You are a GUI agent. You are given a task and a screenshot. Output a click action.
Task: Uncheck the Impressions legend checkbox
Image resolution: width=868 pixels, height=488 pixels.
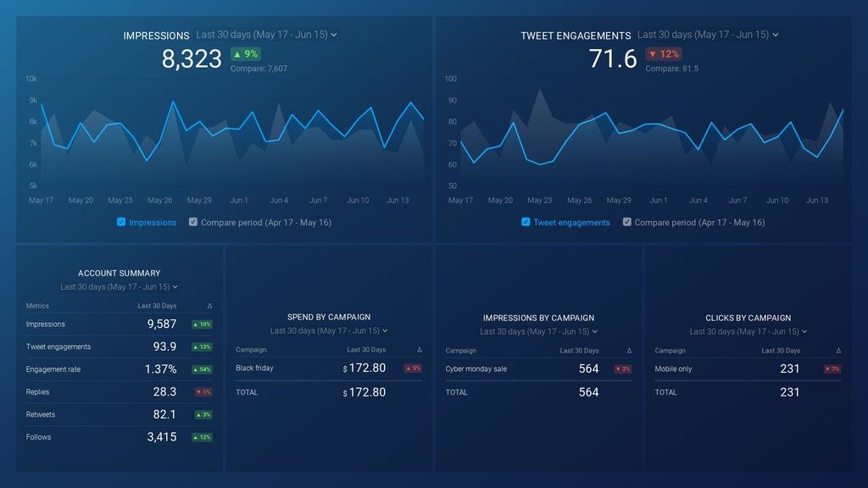pos(120,222)
